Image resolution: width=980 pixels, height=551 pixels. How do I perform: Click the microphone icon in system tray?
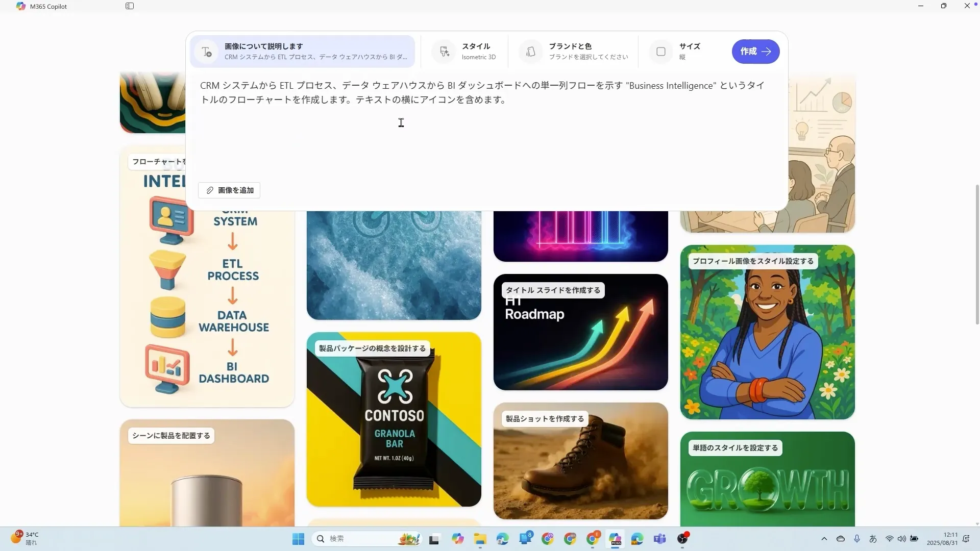click(x=857, y=539)
